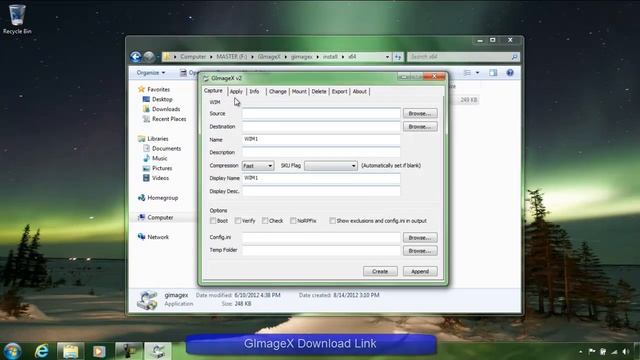
Task: Click MASTER (F:) in the address bar
Action: (x=231, y=57)
